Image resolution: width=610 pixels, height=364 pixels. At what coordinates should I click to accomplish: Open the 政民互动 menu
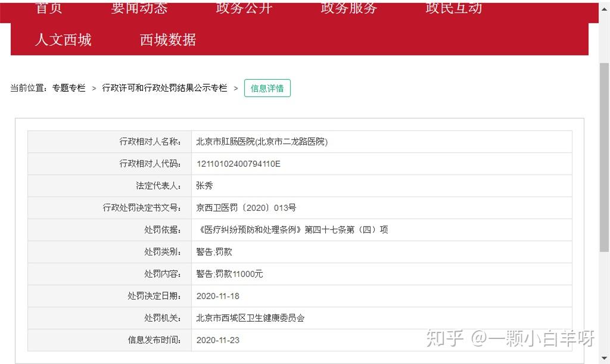(x=453, y=8)
